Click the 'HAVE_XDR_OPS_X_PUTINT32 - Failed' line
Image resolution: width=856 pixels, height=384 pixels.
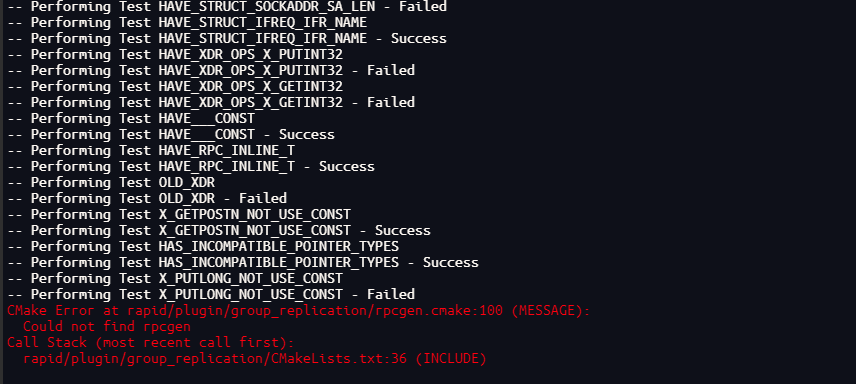[211, 70]
